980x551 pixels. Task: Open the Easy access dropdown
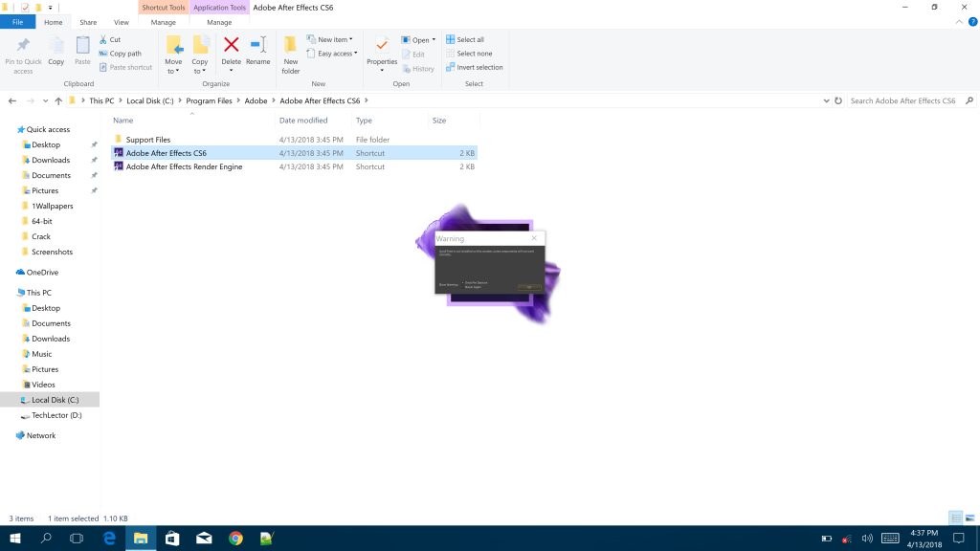click(x=332, y=54)
